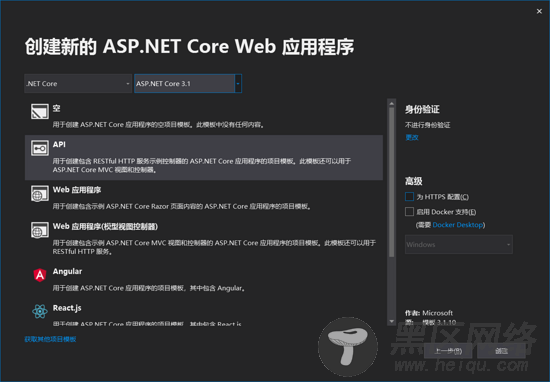Click the 更改 authentication link
This screenshot has width=550, height=382.
[412, 138]
